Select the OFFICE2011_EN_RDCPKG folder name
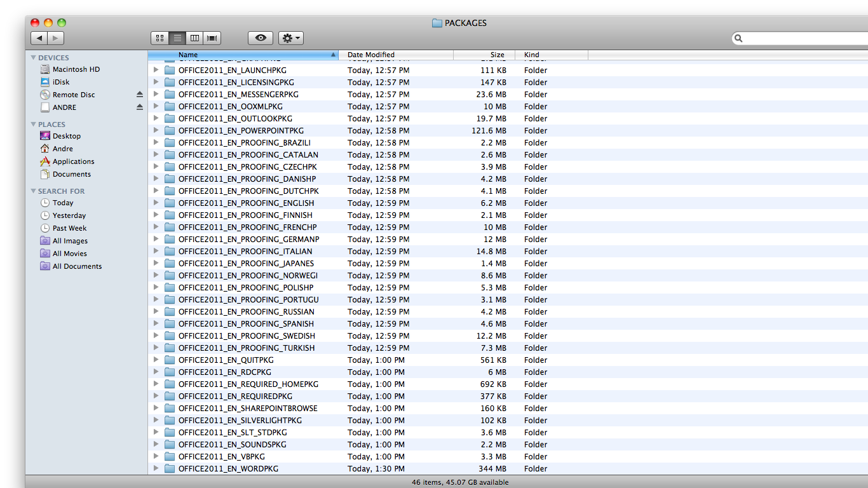 click(225, 372)
